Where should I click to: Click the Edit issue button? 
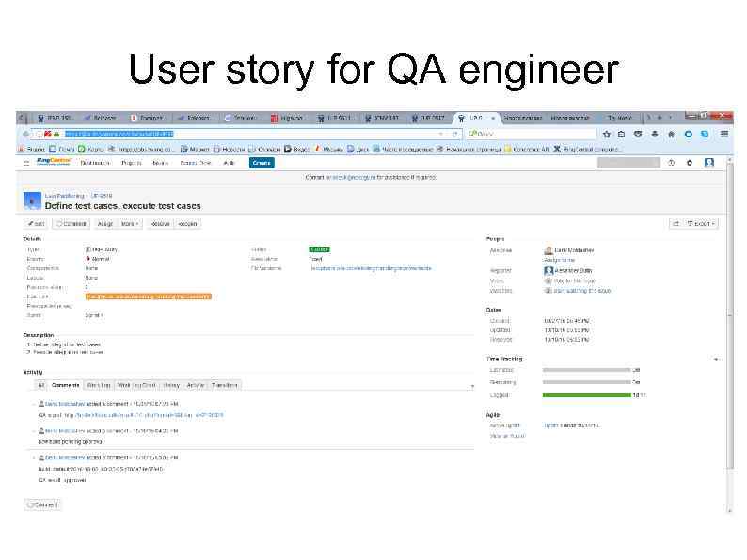tap(36, 224)
